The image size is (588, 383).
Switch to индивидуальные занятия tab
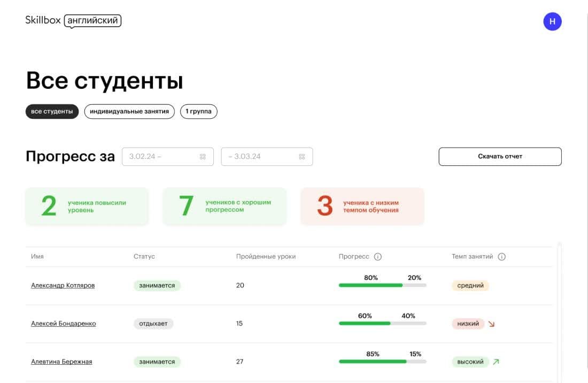(129, 112)
